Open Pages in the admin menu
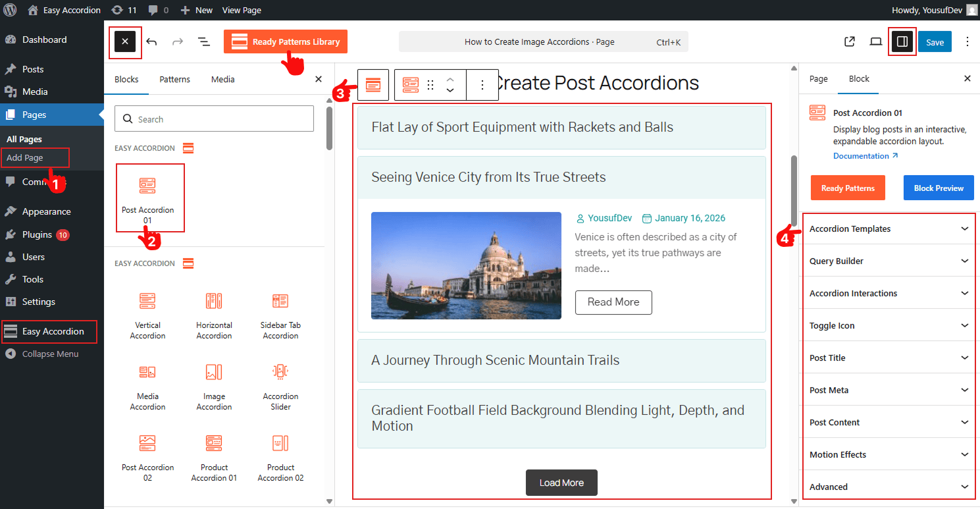The width and height of the screenshot is (980, 509). [52, 115]
